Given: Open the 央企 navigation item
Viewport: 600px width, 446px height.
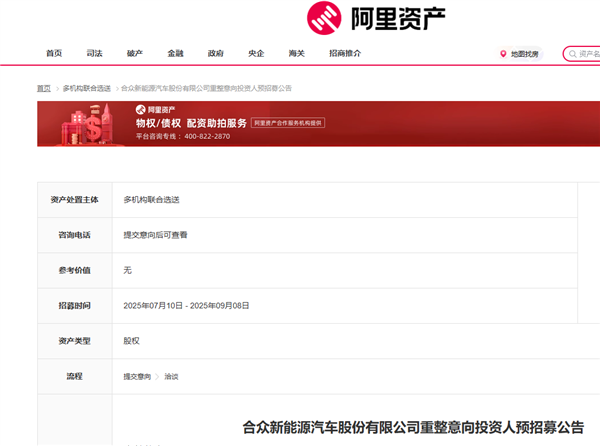Looking at the screenshot, I should [256, 53].
